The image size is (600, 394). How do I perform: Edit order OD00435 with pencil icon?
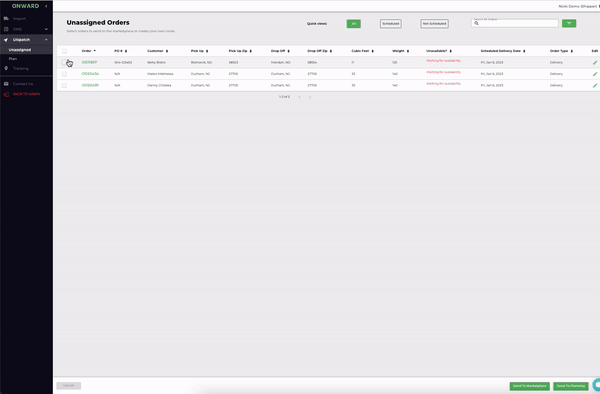click(x=595, y=85)
